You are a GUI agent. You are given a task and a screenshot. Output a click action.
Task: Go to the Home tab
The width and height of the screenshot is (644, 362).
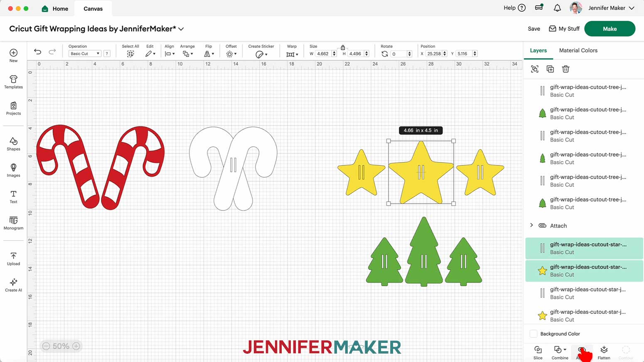pos(55,8)
